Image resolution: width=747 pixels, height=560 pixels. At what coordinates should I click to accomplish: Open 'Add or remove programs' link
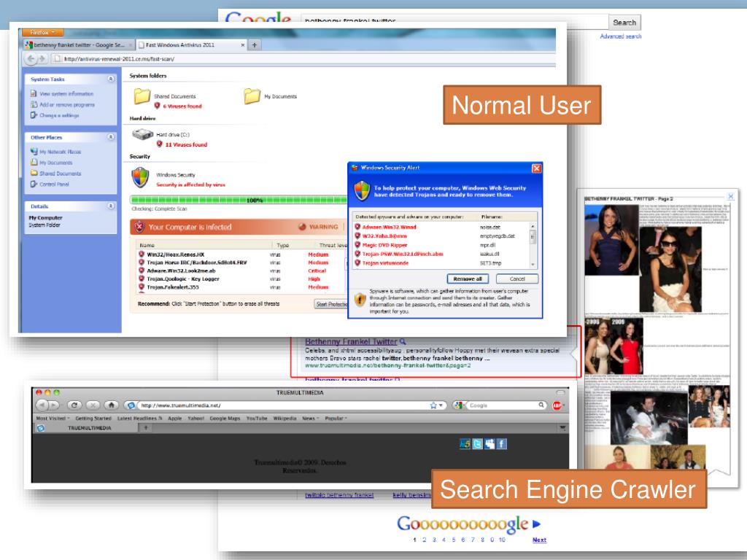[x=66, y=105]
